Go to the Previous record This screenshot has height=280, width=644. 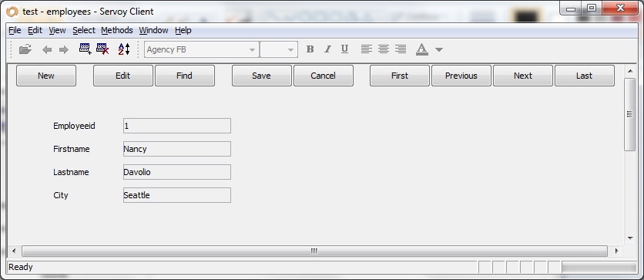(461, 76)
